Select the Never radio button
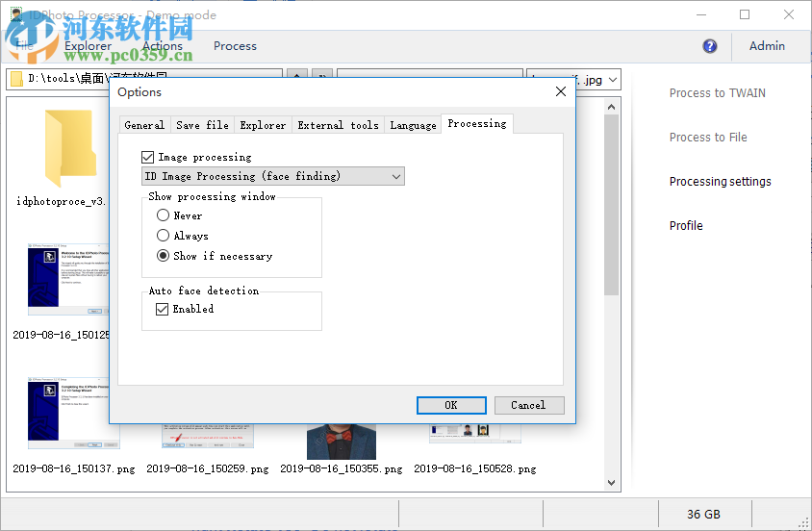The height and width of the screenshot is (531, 812). coord(164,215)
